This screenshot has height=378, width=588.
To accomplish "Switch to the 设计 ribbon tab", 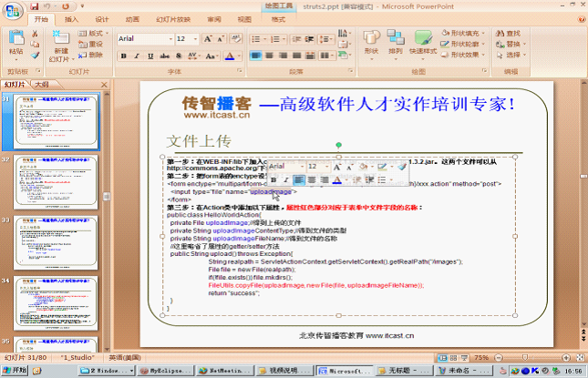I will (x=101, y=19).
